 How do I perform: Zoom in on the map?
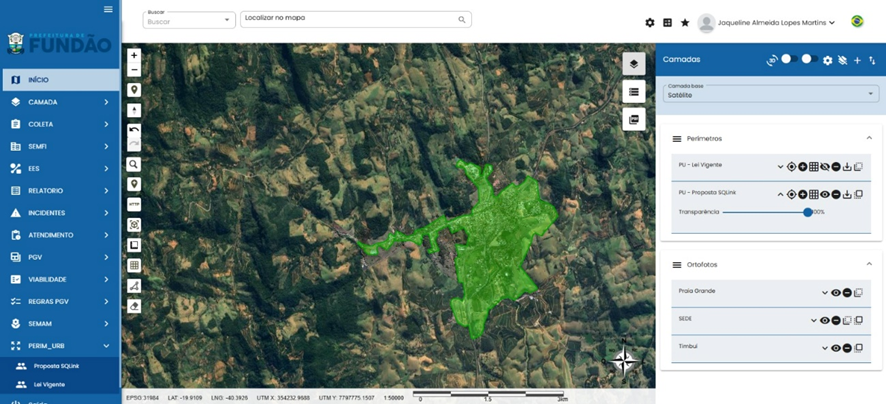134,56
